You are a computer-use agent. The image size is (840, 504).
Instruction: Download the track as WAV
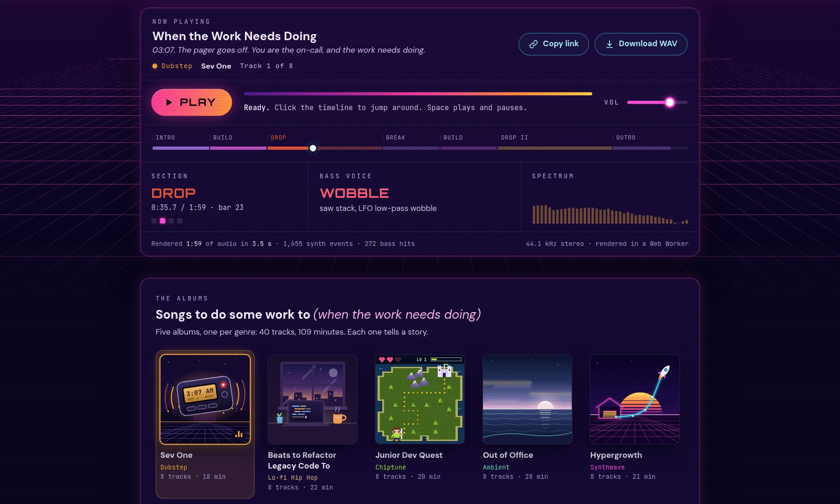tap(641, 44)
